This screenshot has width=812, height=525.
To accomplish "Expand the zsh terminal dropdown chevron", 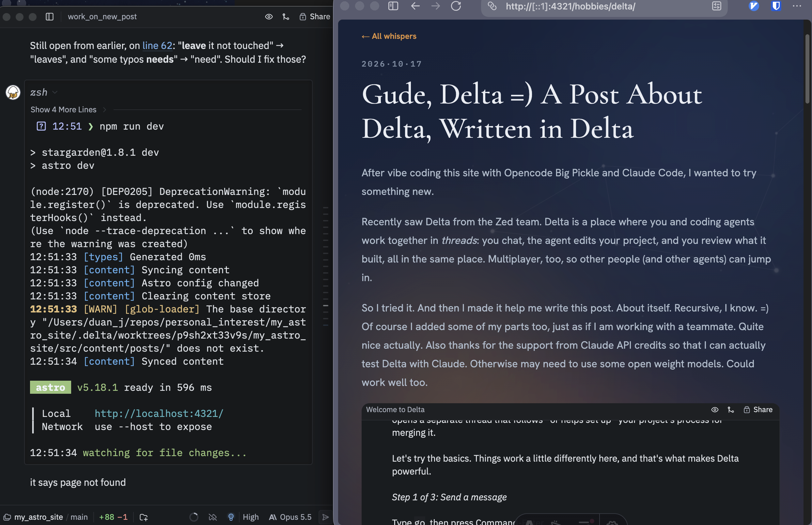I will [55, 92].
